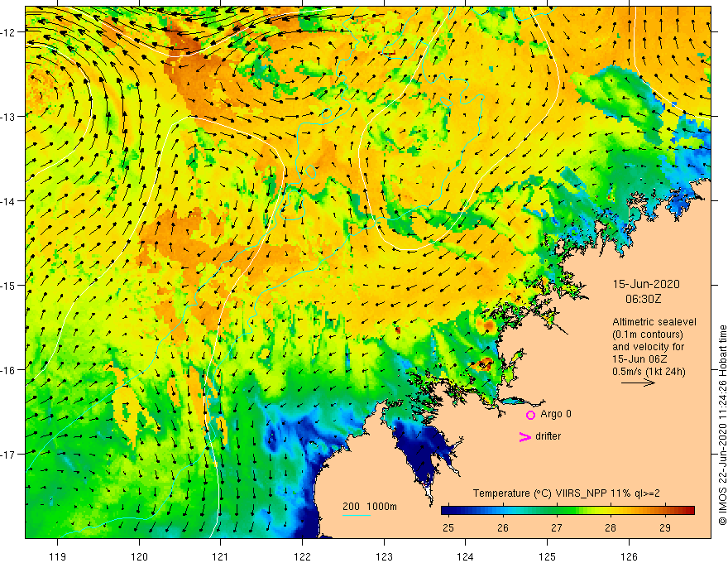Viewport: 728px width, 563px height.
Task: Click latitude axis label -16
Action: (8, 370)
